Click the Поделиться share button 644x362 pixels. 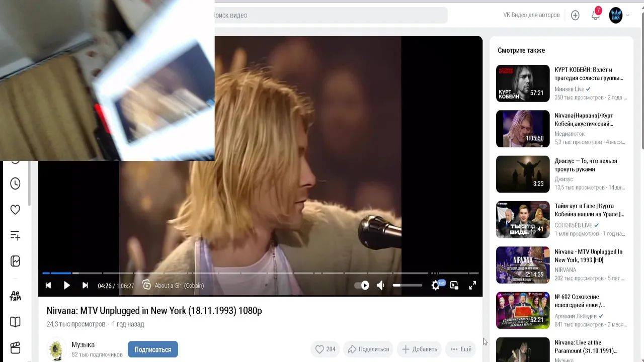[368, 349]
